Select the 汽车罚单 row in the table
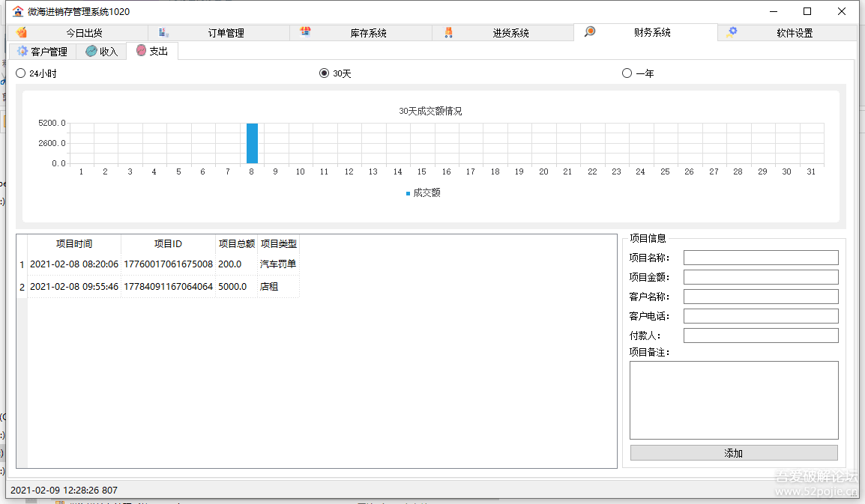865x504 pixels. tap(150, 264)
